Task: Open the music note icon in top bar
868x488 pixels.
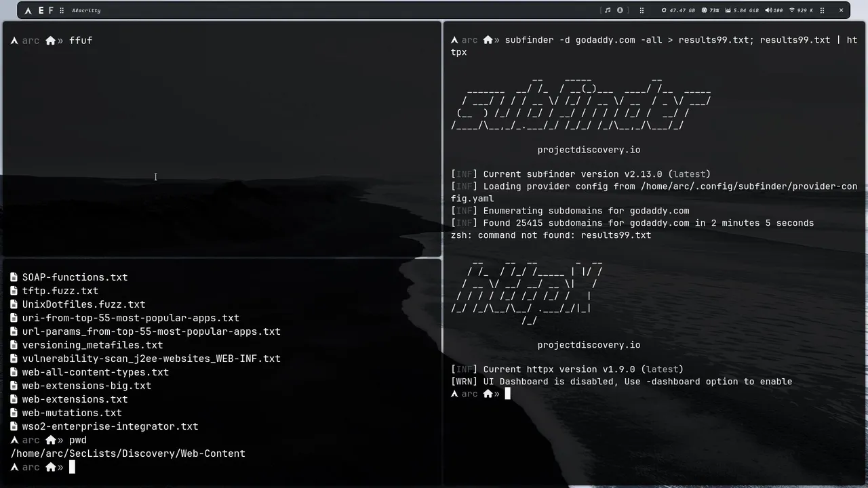Action: (608, 10)
